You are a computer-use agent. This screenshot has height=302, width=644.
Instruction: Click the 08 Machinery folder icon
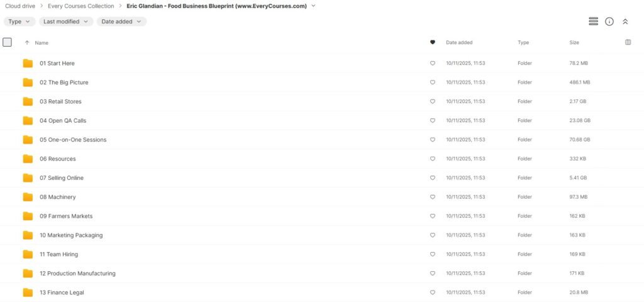click(28, 197)
